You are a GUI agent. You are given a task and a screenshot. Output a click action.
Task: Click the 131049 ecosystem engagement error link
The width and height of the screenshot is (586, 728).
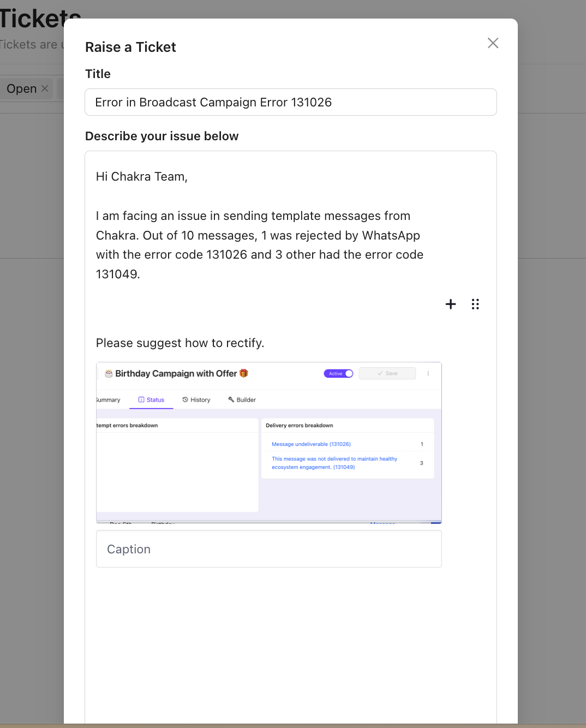334,463
